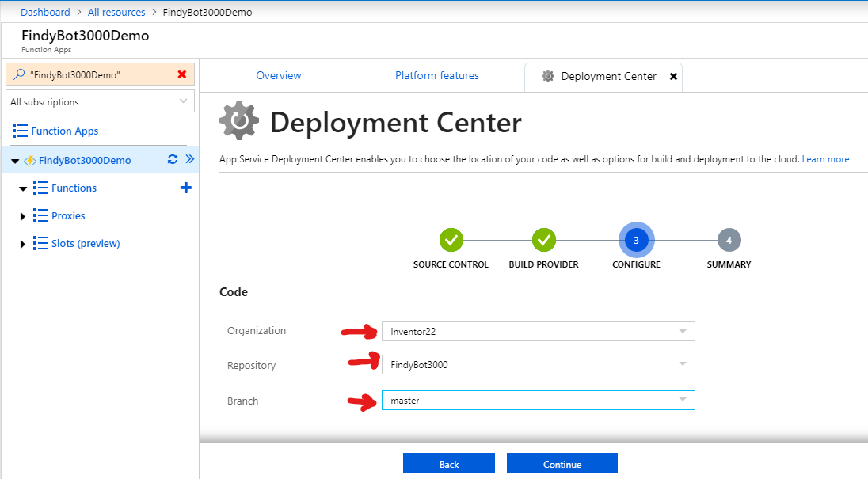Click the Function Apps subtitle under title

pos(47,50)
